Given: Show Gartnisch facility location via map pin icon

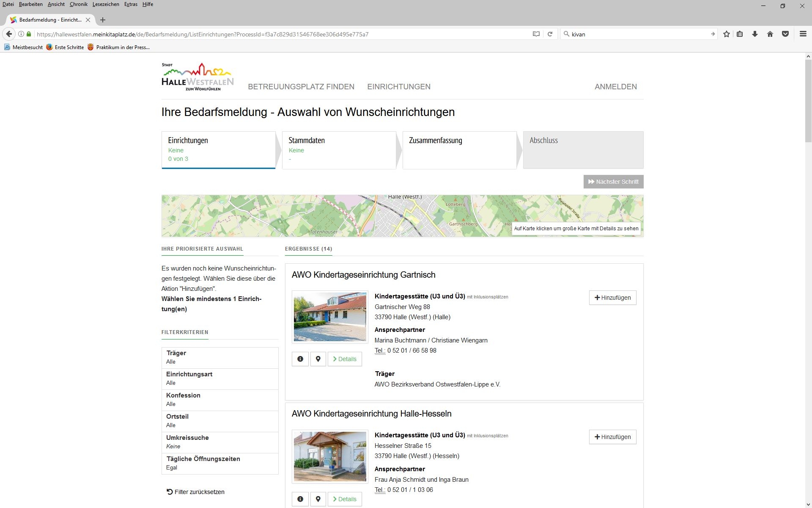Looking at the screenshot, I should [318, 359].
